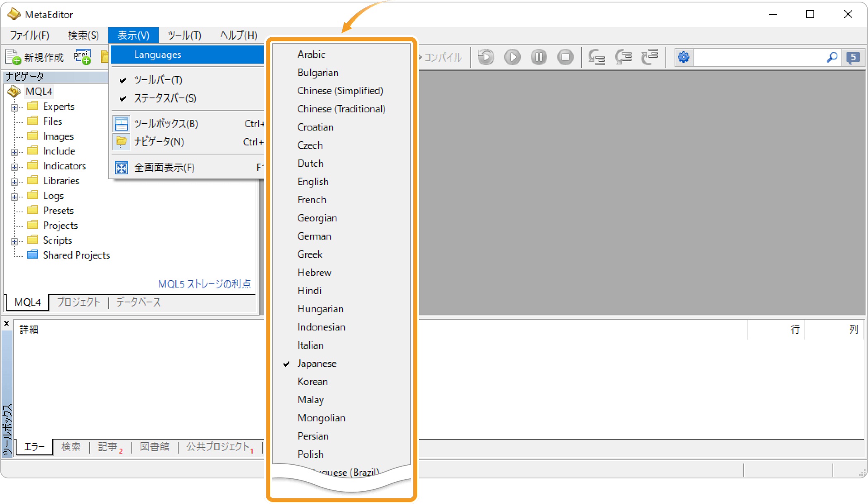Expand the Indicators folder node
The height and width of the screenshot is (504, 868).
14,167
